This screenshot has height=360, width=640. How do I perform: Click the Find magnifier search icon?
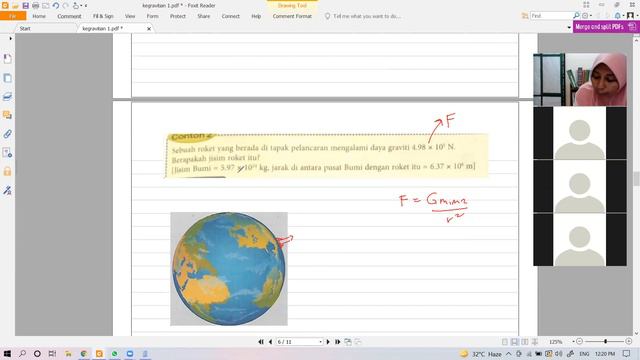576,16
